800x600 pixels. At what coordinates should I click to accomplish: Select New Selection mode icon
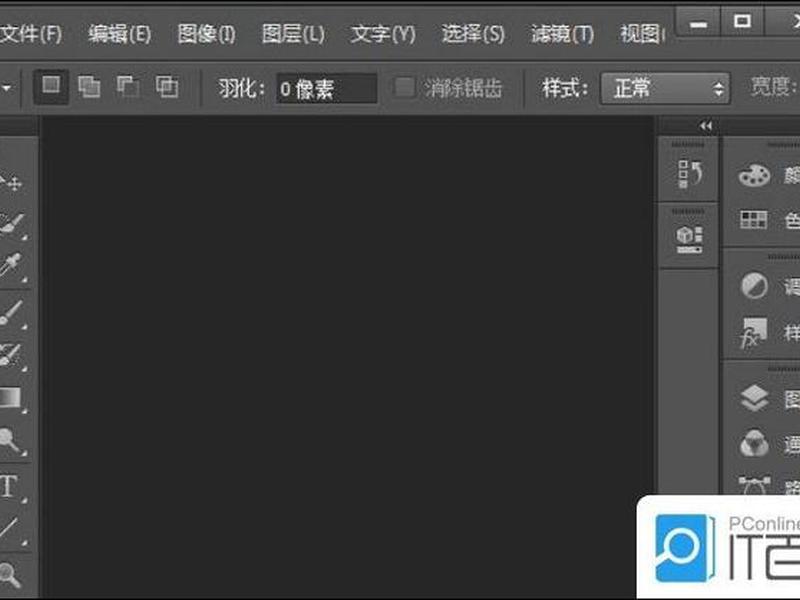coord(51,87)
